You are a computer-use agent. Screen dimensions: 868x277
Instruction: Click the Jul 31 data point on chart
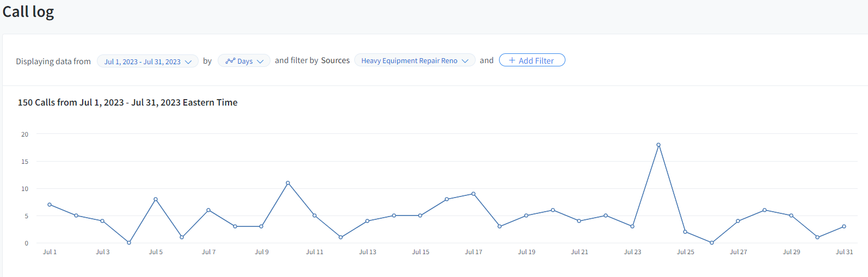tap(844, 226)
